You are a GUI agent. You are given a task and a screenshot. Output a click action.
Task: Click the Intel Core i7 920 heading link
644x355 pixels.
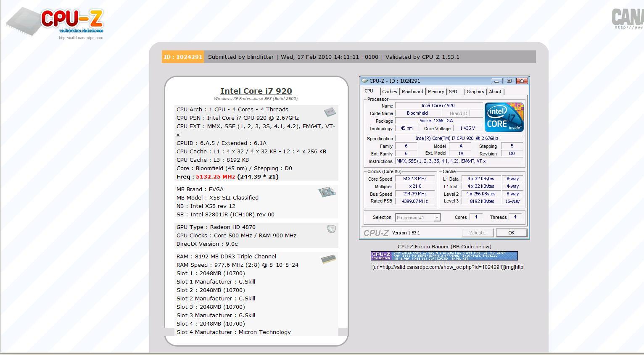click(x=256, y=91)
